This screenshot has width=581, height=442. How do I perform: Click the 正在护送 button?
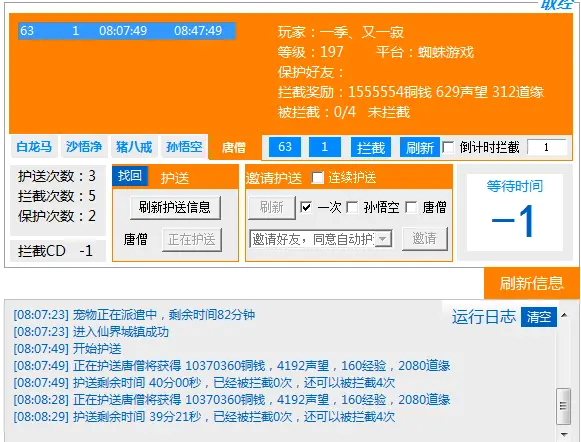(192, 239)
